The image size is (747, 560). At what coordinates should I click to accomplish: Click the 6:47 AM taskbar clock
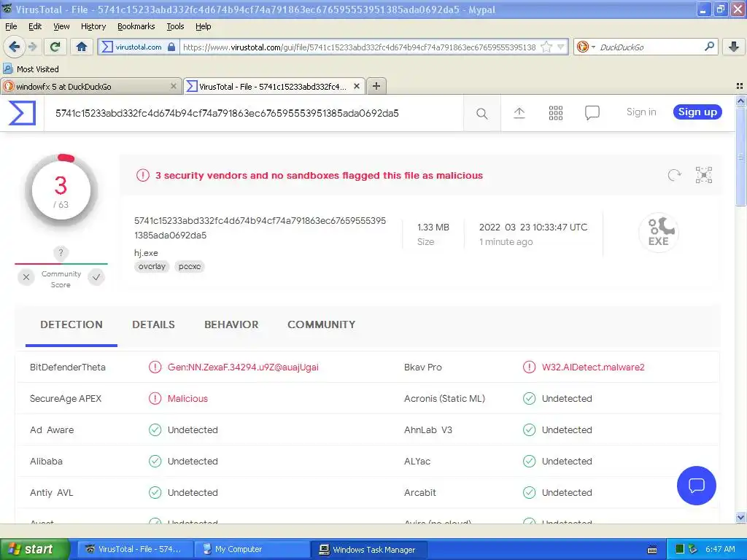[x=720, y=549]
